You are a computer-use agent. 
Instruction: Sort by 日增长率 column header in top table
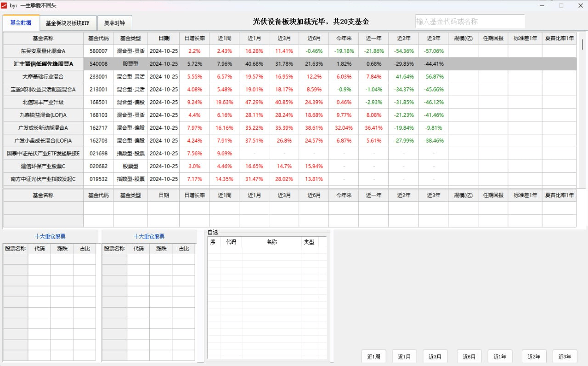coord(194,39)
